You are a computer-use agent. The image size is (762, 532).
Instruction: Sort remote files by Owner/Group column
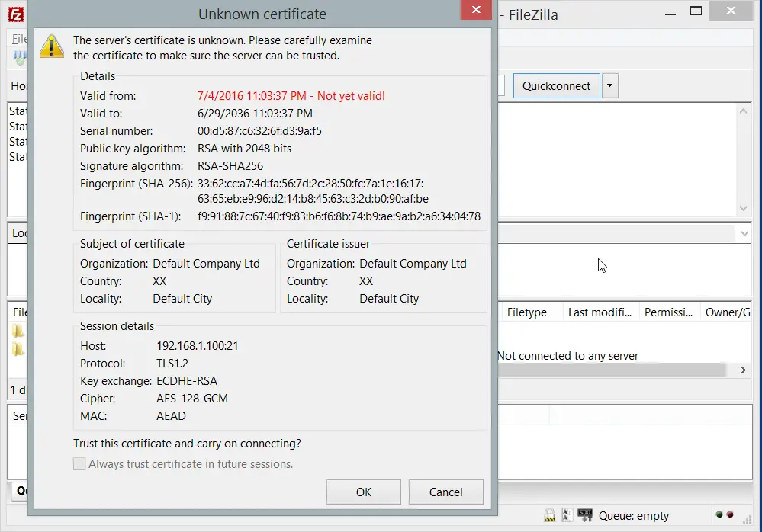click(x=726, y=312)
